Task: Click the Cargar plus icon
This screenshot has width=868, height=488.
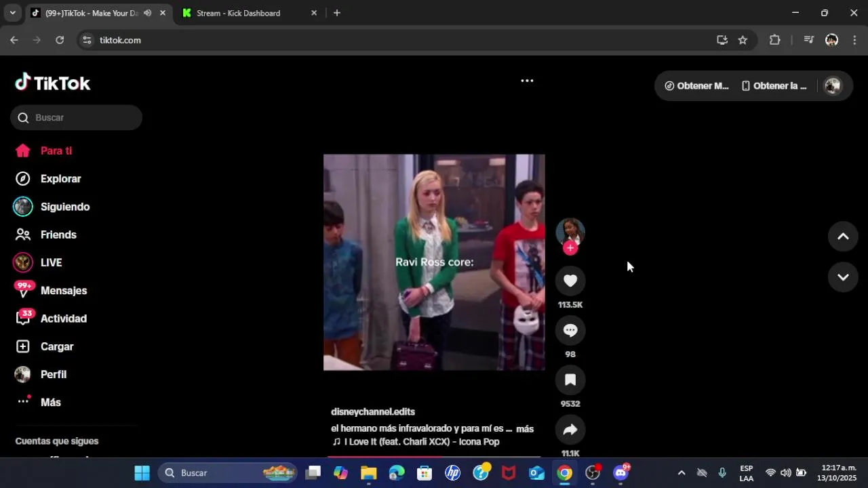Action: pyautogui.click(x=23, y=346)
